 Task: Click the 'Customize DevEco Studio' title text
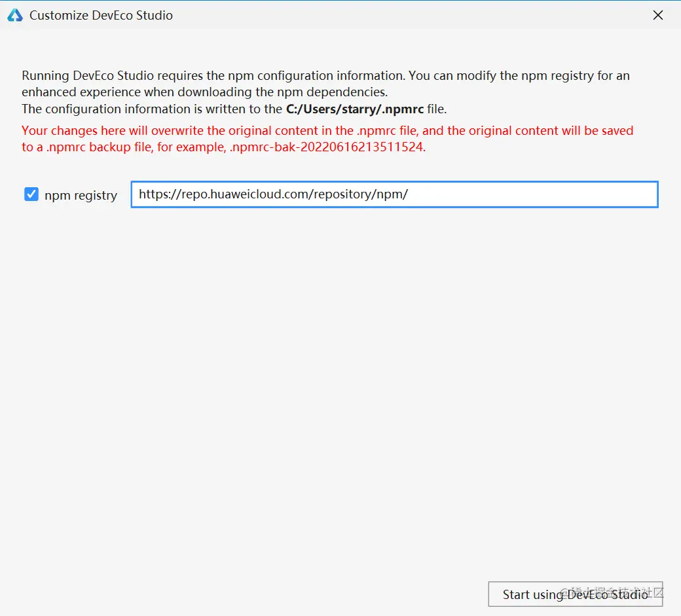point(101,15)
